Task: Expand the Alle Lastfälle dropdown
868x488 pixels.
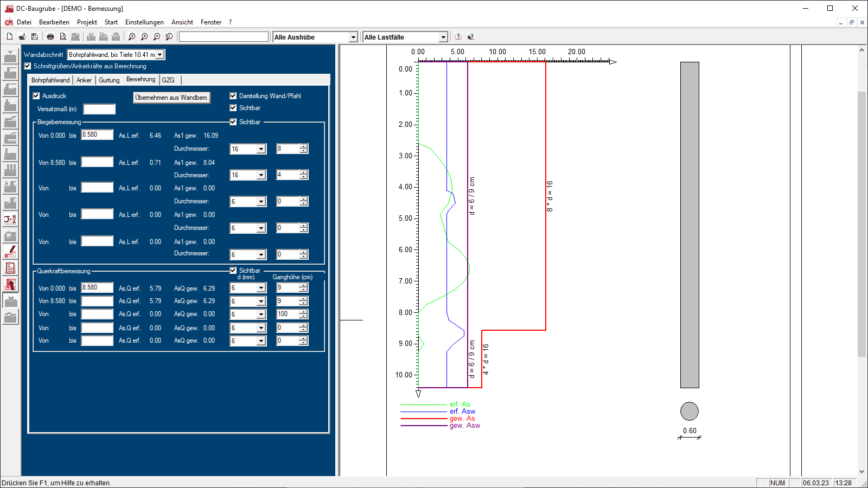Action: click(x=443, y=37)
